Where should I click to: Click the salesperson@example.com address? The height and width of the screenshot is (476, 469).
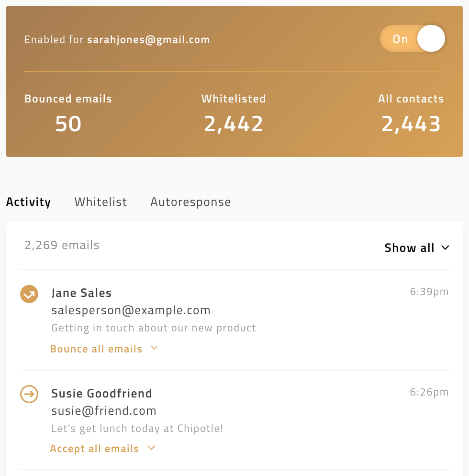tap(131, 310)
